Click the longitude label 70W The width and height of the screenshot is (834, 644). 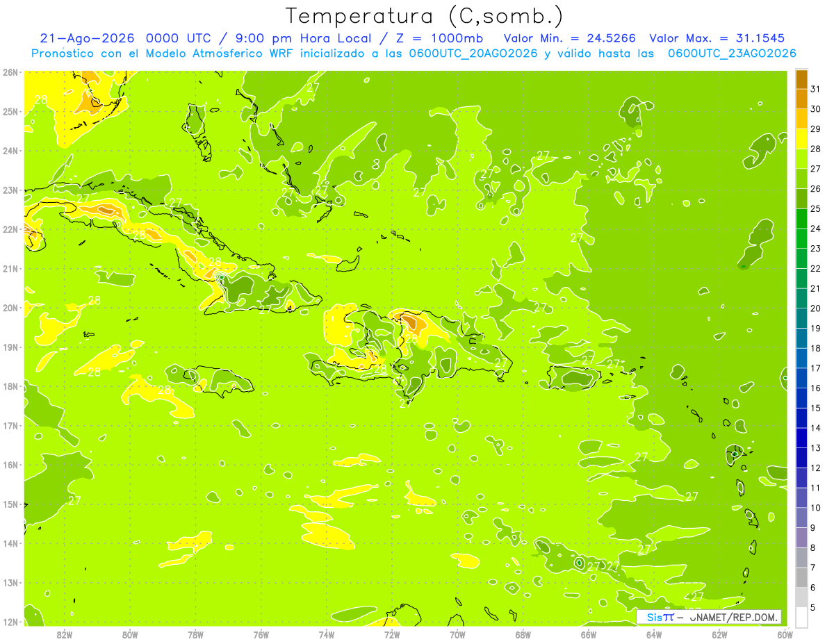tap(457, 635)
